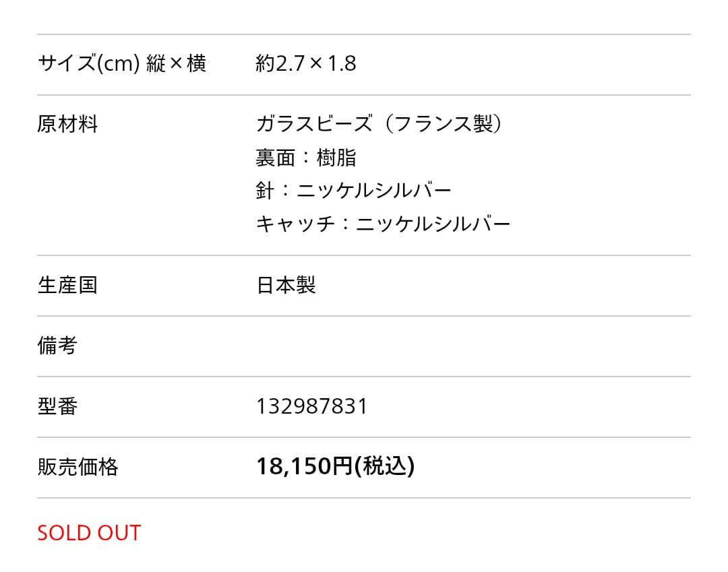Click the （フランス製）origin note
The image size is (728, 572).
444,125
